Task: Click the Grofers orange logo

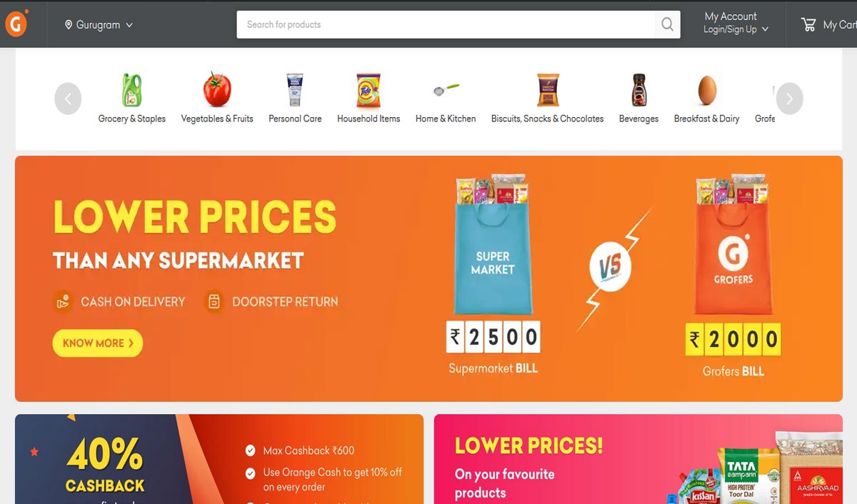Action: [x=16, y=24]
